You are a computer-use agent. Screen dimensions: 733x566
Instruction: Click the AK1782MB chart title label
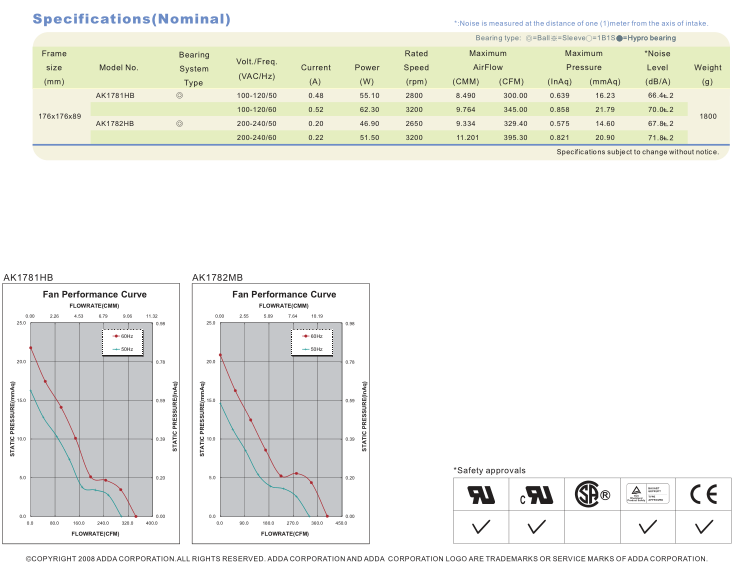coord(217,278)
